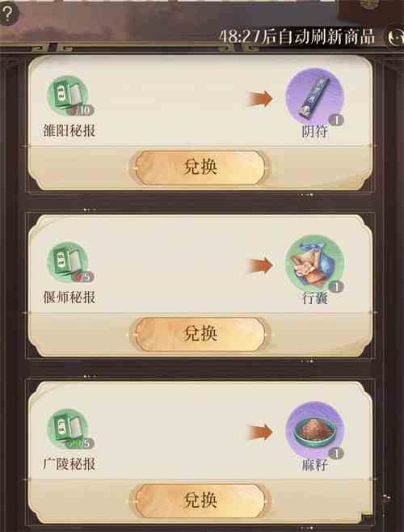Click the auto-refresh countdown timer text
The width and height of the screenshot is (404, 532).
[297, 36]
